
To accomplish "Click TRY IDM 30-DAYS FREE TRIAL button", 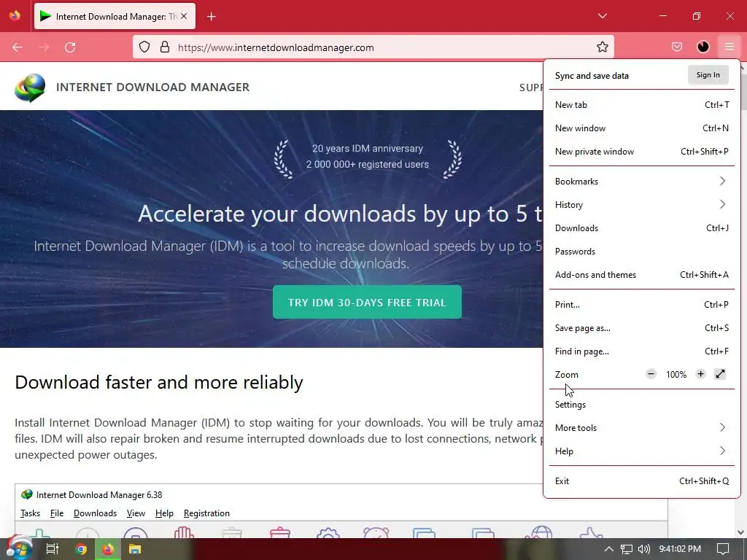I will coord(367,302).
